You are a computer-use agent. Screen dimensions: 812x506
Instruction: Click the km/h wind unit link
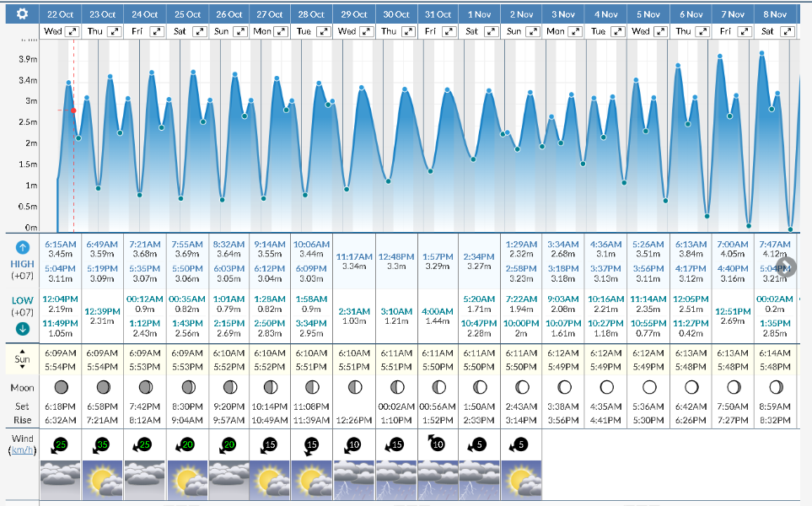coord(23,451)
